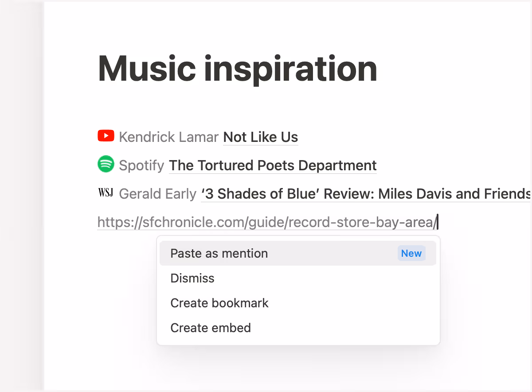Click the WSJ logo beside Gerald Early
532x392 pixels.
tap(106, 192)
